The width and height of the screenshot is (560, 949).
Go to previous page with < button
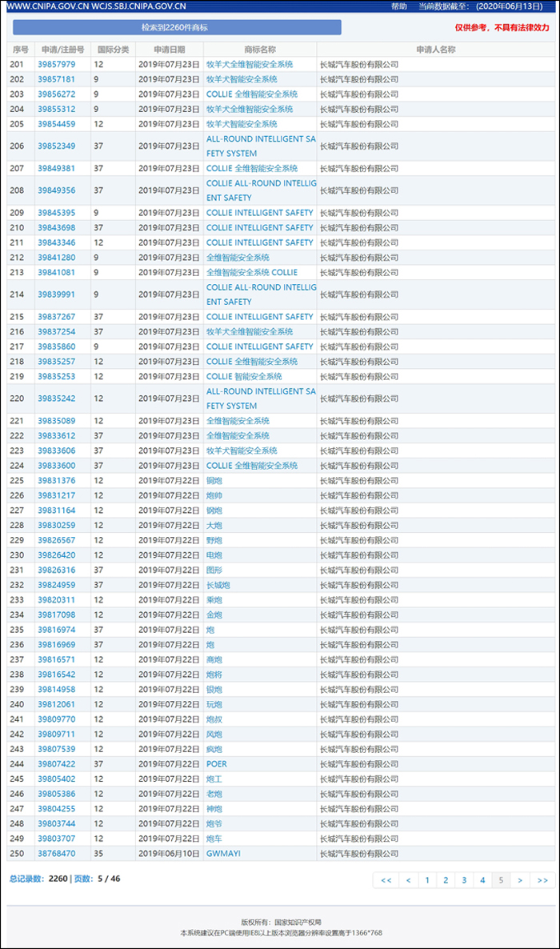click(409, 880)
